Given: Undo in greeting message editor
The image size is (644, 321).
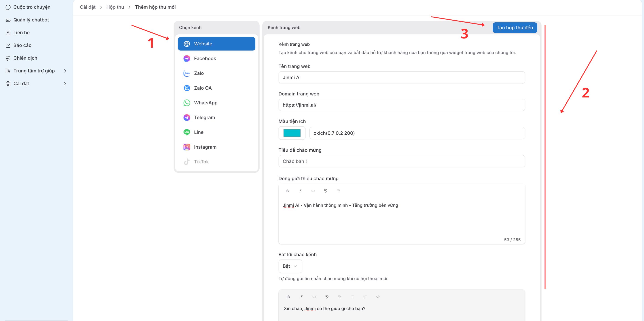Looking at the screenshot, I should [327, 297].
